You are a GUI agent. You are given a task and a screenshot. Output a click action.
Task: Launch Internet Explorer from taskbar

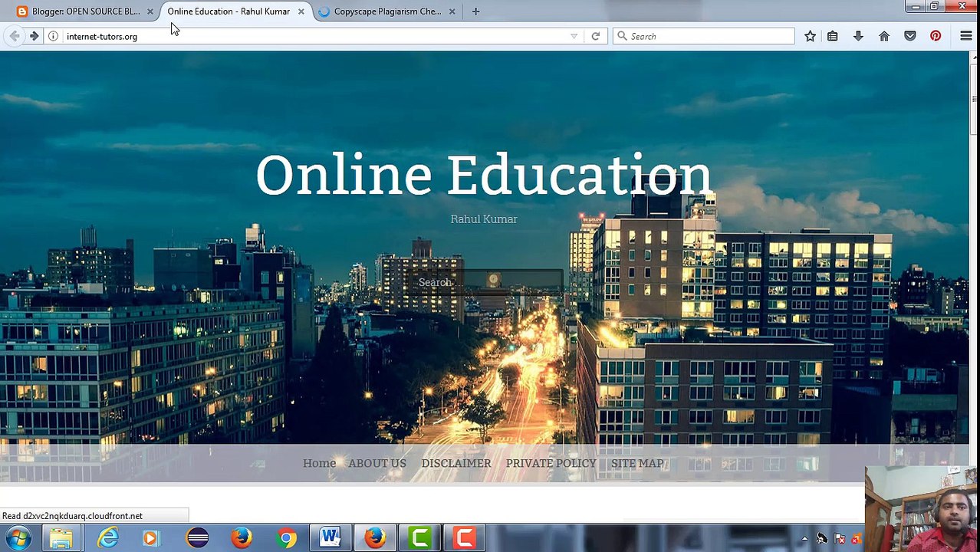click(107, 537)
